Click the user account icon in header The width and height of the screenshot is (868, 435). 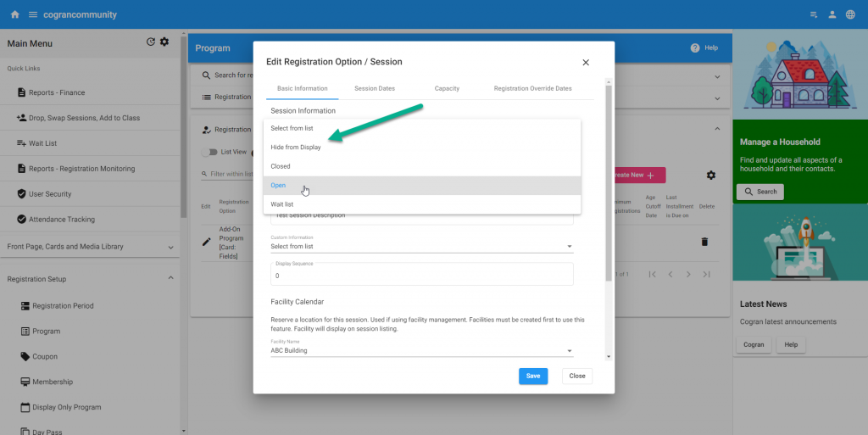point(832,14)
